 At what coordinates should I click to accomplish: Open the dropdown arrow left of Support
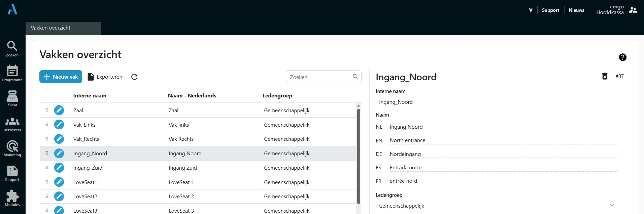coord(531,10)
